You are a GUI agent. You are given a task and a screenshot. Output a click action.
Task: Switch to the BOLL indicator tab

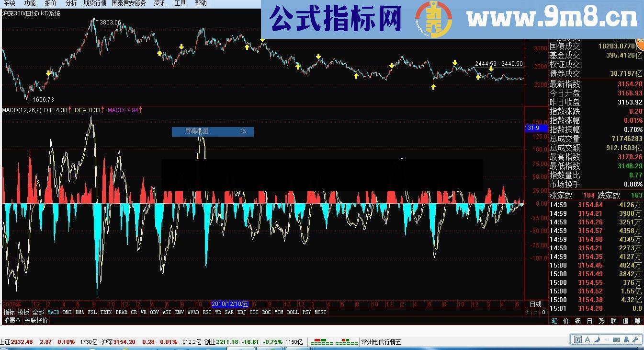click(293, 312)
